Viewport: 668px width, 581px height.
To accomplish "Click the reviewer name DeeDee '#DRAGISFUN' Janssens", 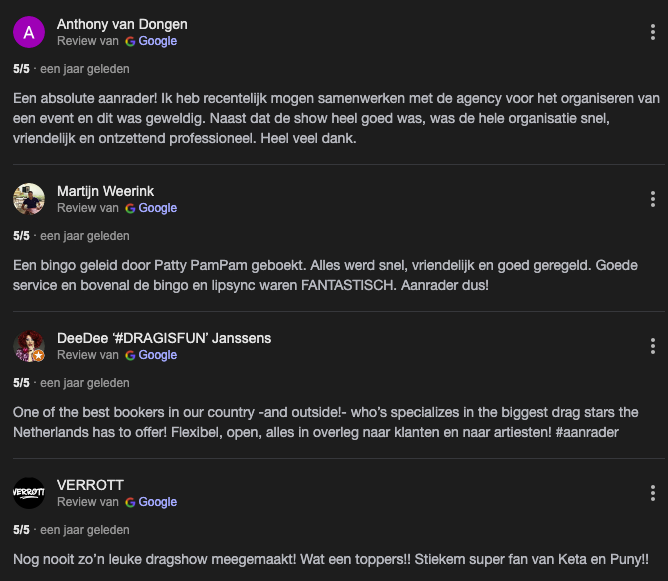I will (164, 338).
